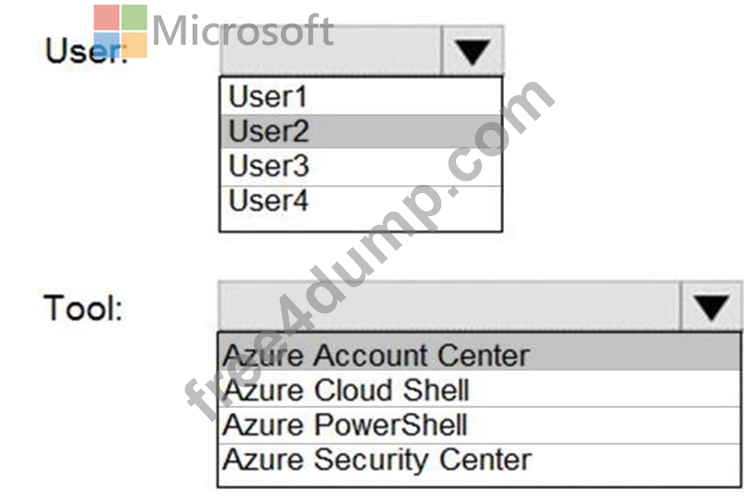Image resolution: width=744 pixels, height=498 pixels.
Task: Select Azure Security Center option
Action: pyautogui.click(x=479, y=460)
